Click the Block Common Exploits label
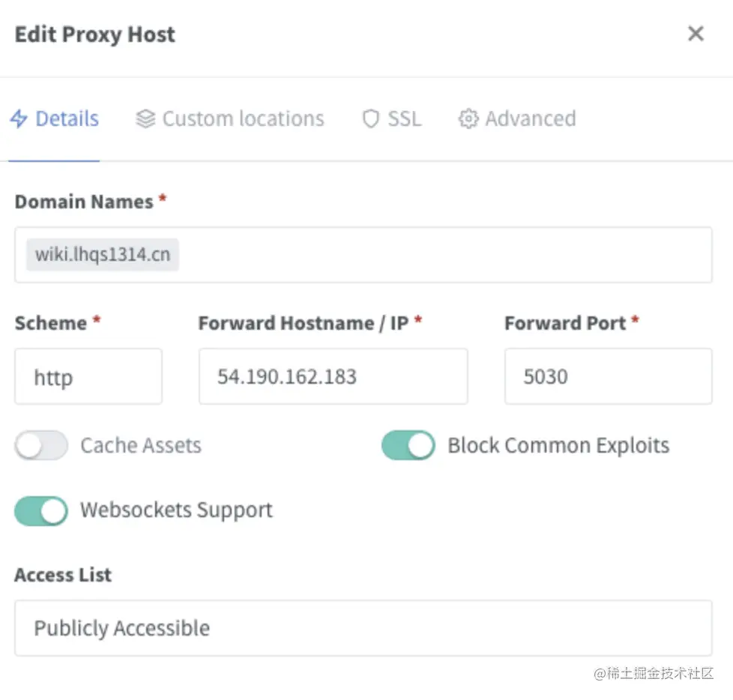Screen dimensions: 733x700 coord(558,446)
